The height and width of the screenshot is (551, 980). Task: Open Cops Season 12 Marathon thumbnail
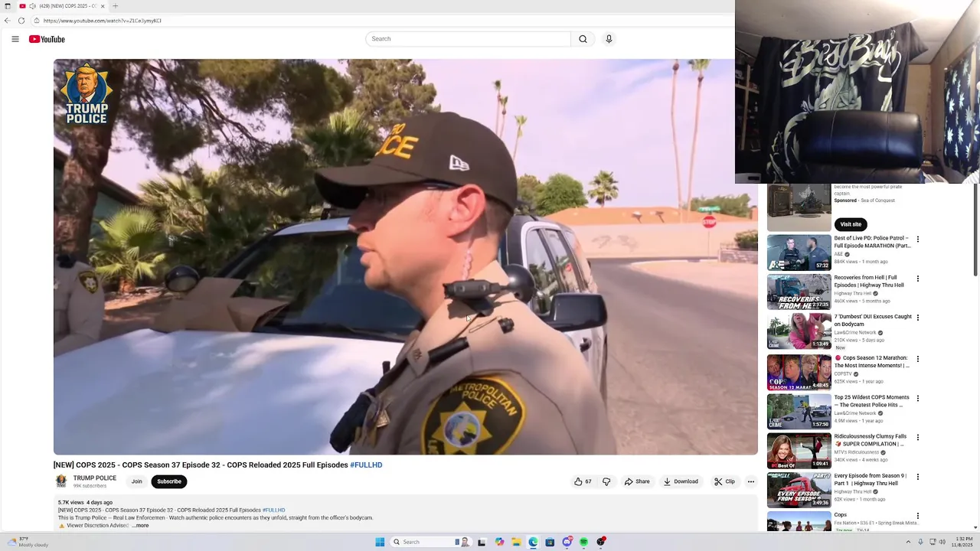tap(799, 372)
